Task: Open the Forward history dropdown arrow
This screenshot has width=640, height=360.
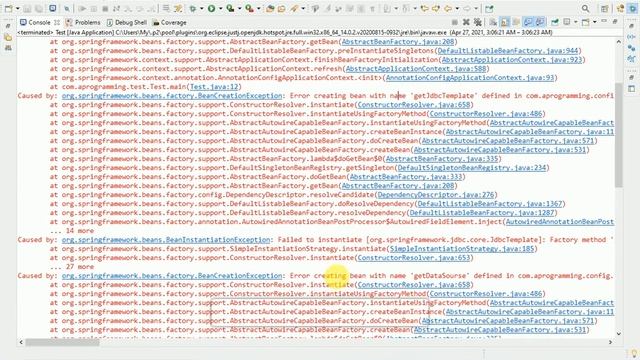Action: coord(476,9)
